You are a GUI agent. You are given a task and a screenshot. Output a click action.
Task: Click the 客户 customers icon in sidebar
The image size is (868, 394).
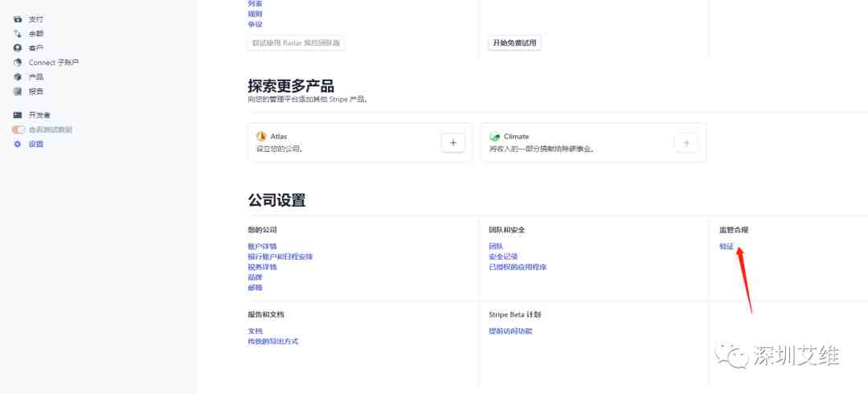tap(18, 48)
